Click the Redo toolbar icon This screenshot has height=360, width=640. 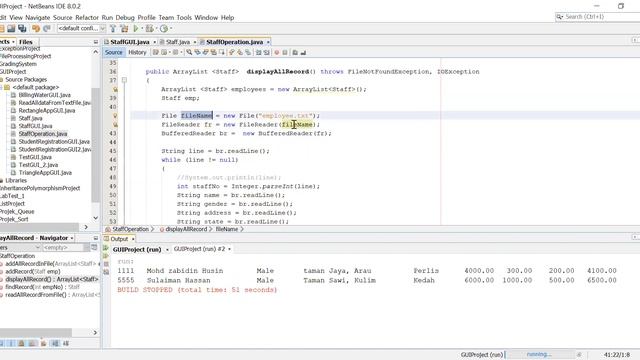tap(47, 28)
